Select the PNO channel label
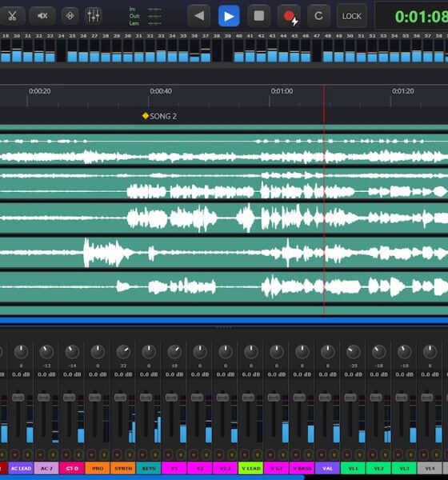This screenshot has height=480, width=448. click(x=98, y=468)
